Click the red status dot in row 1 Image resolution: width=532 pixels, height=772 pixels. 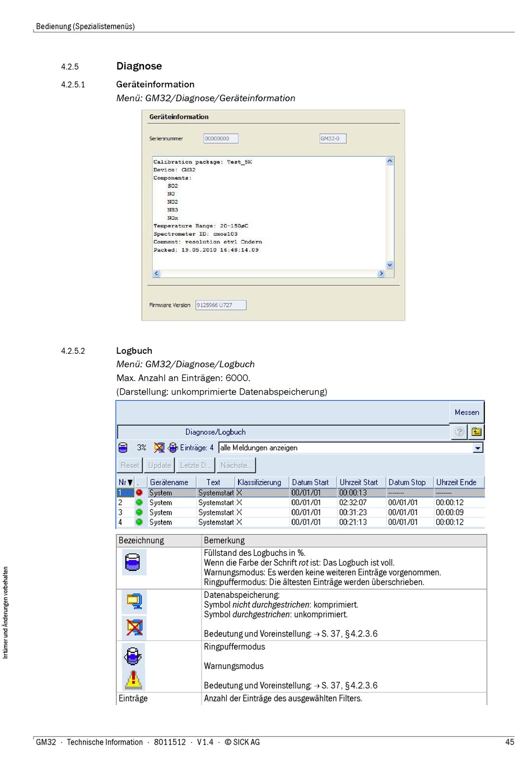tap(139, 493)
